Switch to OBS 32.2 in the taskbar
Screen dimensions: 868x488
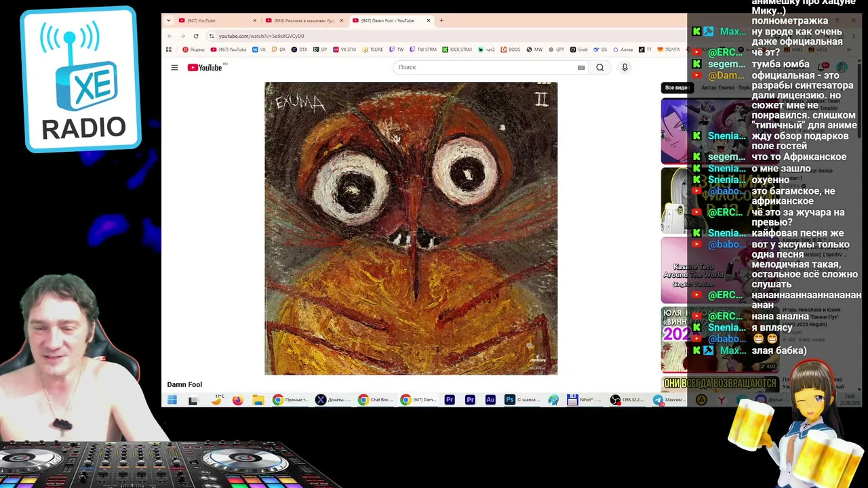click(628, 400)
